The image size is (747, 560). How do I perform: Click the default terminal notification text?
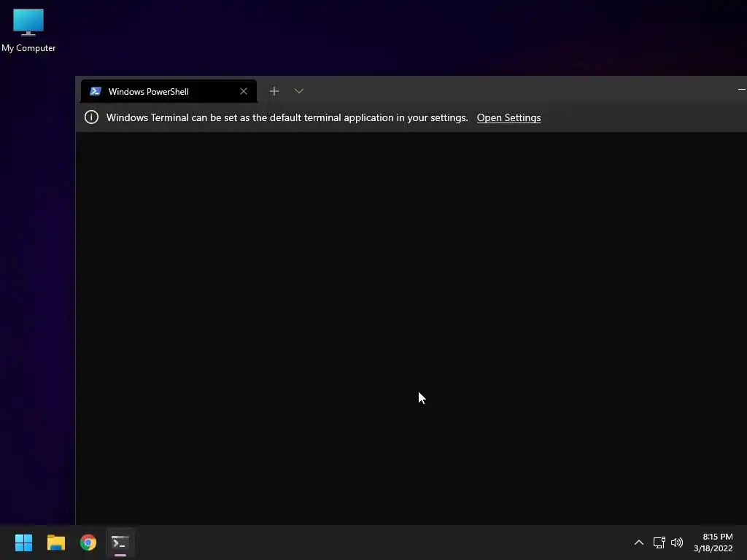point(287,117)
